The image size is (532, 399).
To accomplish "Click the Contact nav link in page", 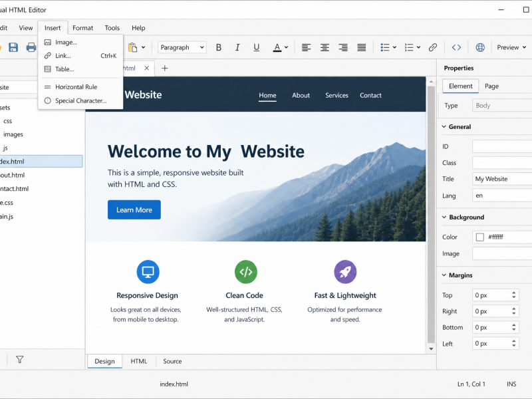I will (x=370, y=95).
